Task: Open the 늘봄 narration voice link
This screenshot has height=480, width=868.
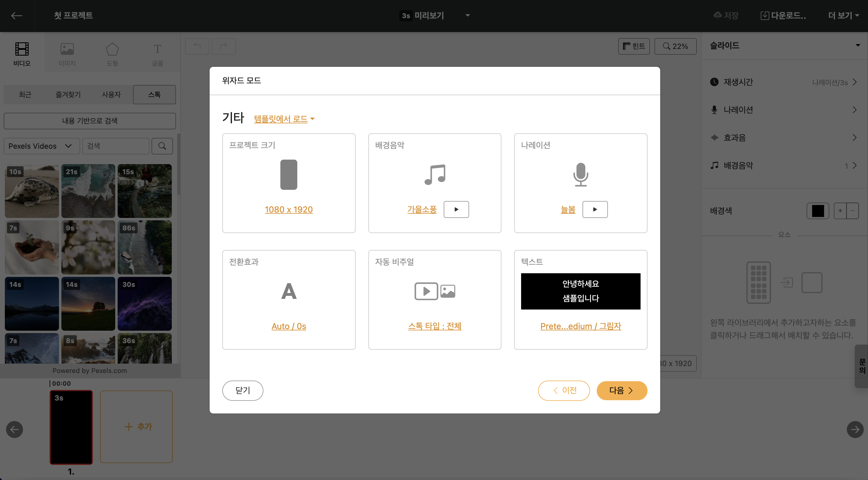Action: point(568,209)
